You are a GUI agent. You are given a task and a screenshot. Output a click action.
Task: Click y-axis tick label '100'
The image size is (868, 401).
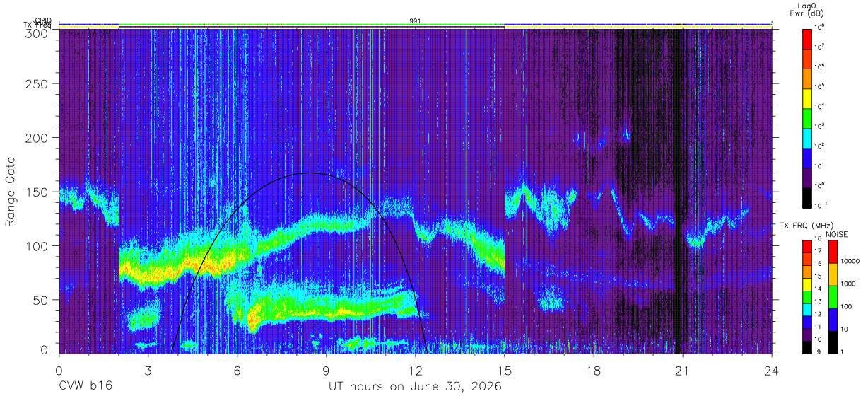(38, 246)
